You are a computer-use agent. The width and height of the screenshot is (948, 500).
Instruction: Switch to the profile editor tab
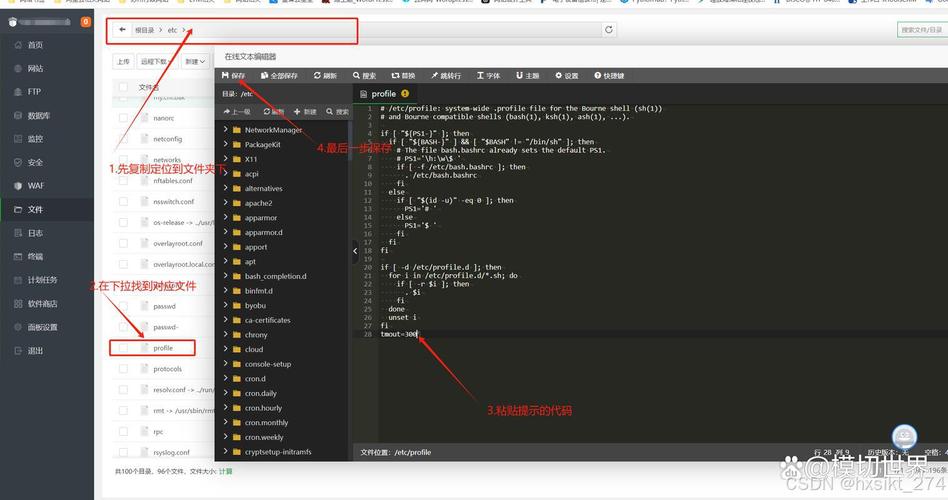pos(384,94)
